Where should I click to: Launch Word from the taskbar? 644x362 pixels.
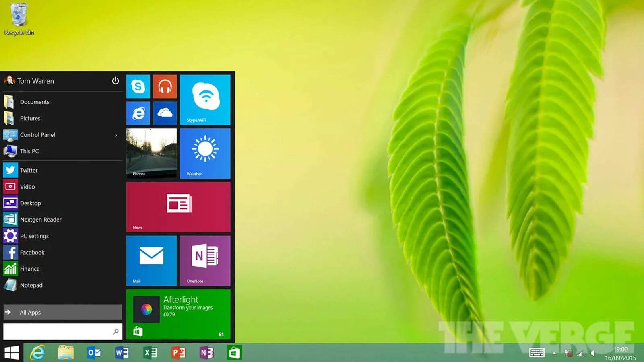(x=122, y=353)
